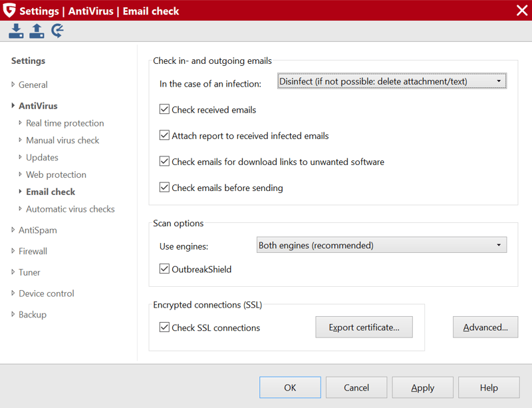Image resolution: width=532 pixels, height=408 pixels.
Task: Click the Export certificate button
Action: tap(364, 327)
